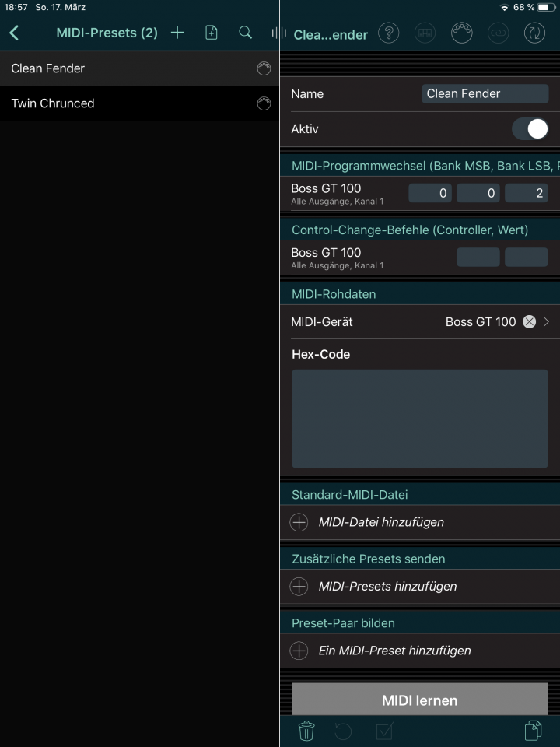The image size is (560, 747).
Task: Tap the Hex-Code text area
Action: pos(419,419)
